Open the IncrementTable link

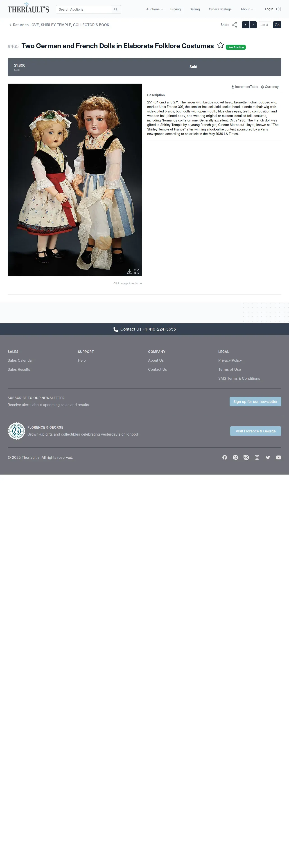[x=245, y=87]
